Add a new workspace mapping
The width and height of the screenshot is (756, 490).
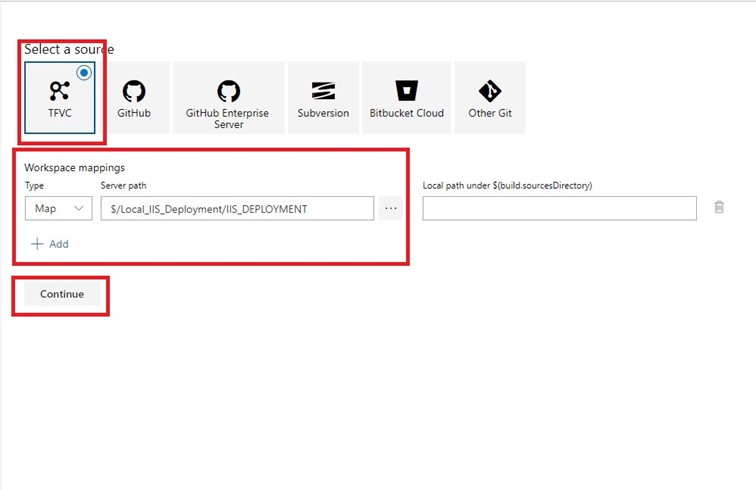[50, 244]
